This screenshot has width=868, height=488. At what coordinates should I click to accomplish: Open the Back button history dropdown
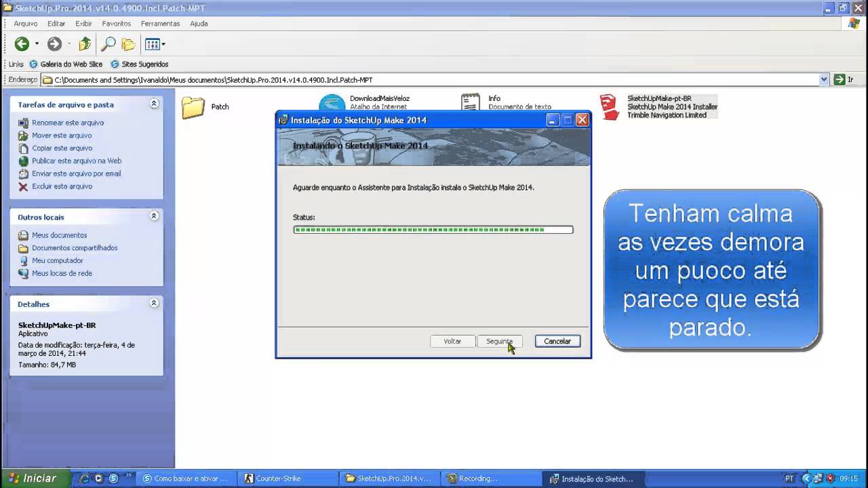(37, 44)
